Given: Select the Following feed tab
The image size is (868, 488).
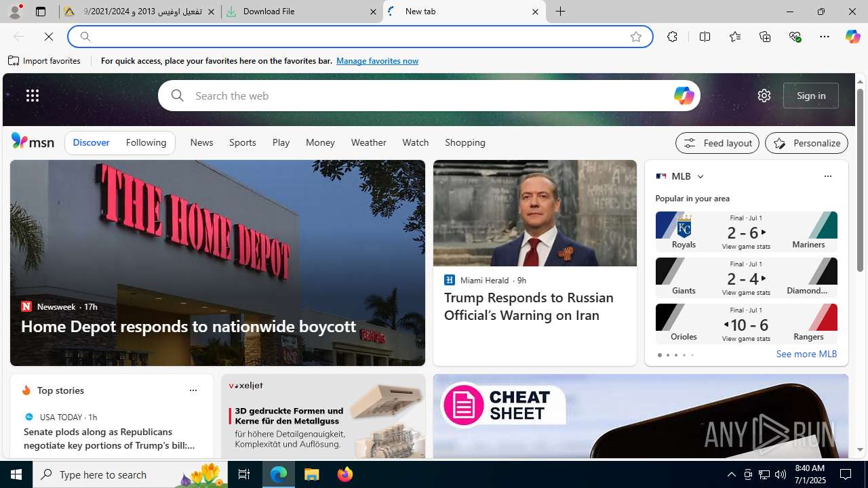Looking at the screenshot, I should 146,142.
